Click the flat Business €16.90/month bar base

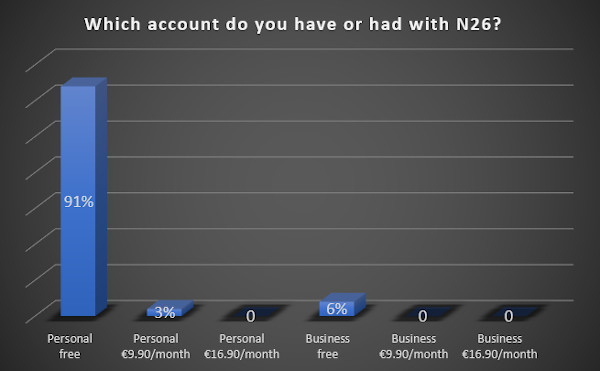point(514,311)
